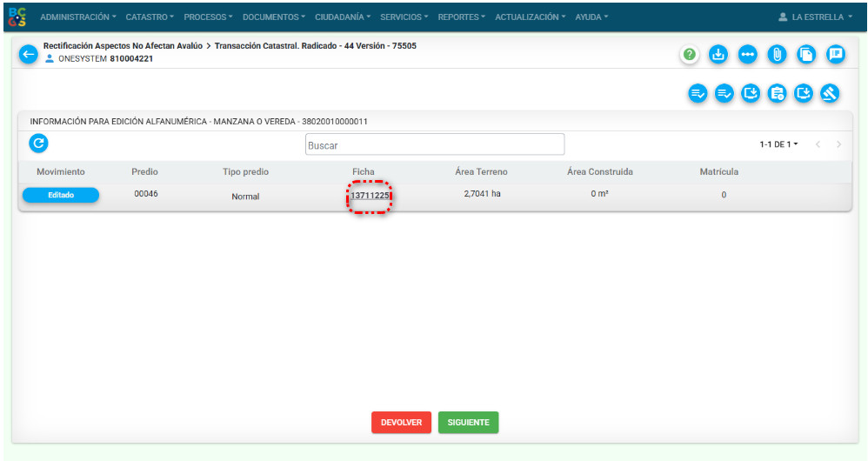Screen dimensions: 868x461
Task: Click the comment notes icon
Action: [835, 54]
